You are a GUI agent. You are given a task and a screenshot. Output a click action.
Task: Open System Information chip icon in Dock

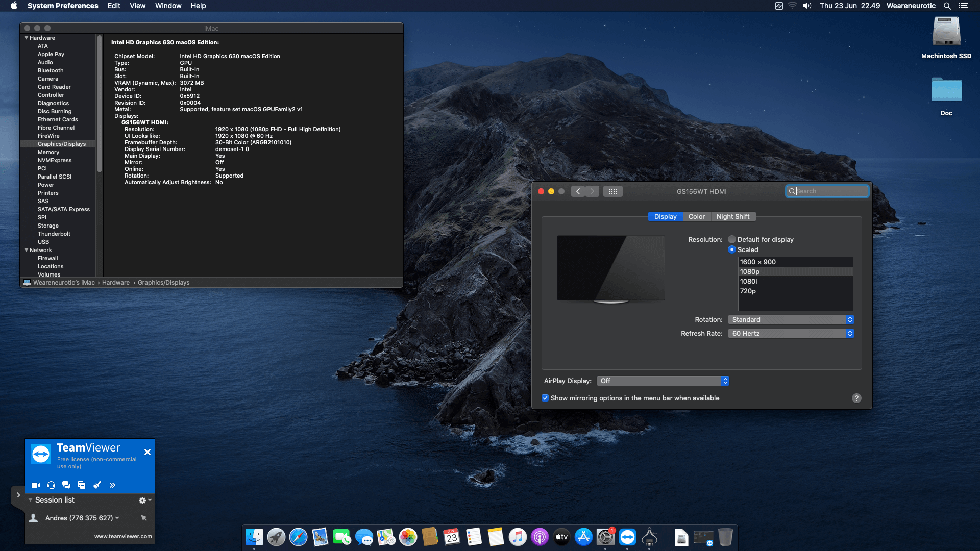coord(649,537)
